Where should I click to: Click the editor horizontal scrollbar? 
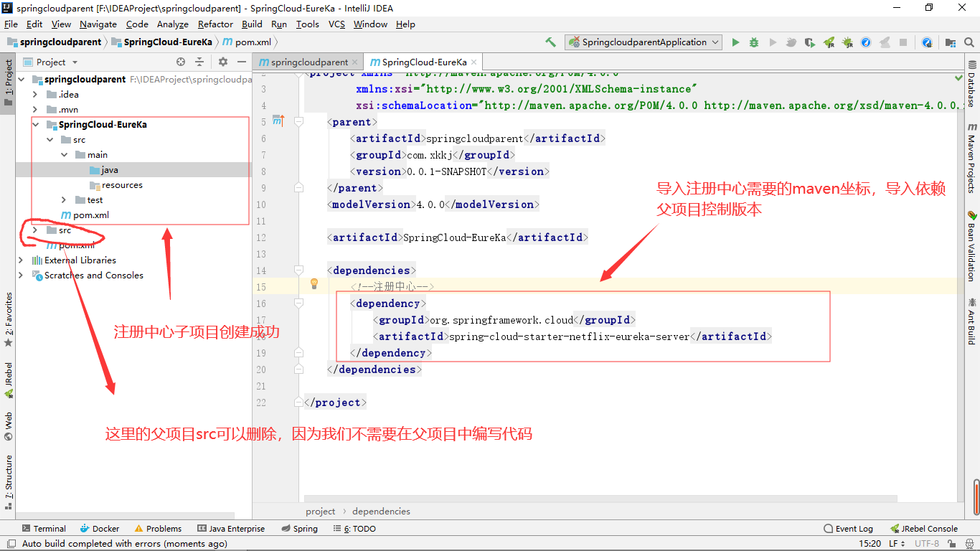[x=600, y=498]
